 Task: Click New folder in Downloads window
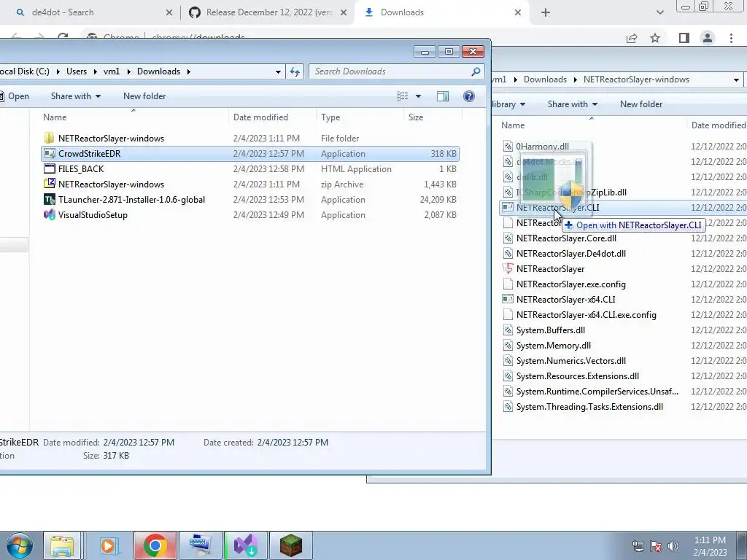point(144,96)
